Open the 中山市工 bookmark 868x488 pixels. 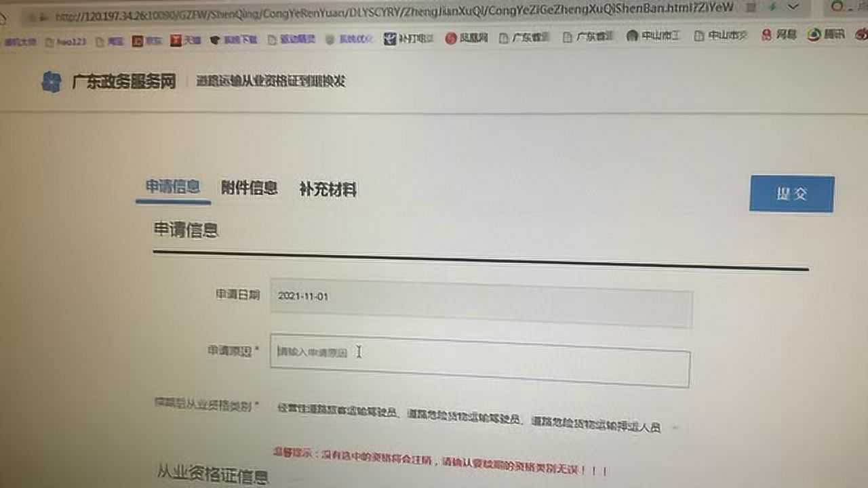(x=653, y=36)
